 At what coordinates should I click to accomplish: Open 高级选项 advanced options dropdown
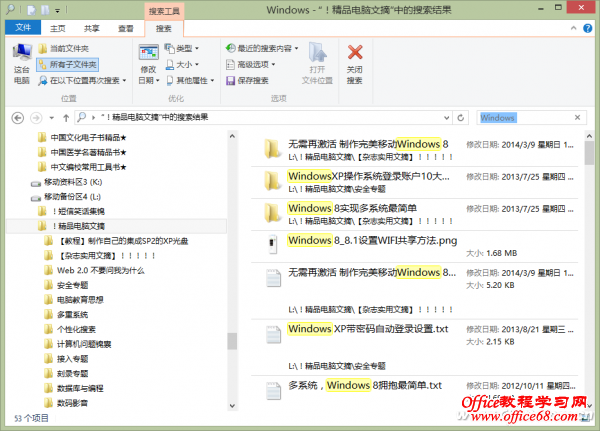[x=251, y=64]
